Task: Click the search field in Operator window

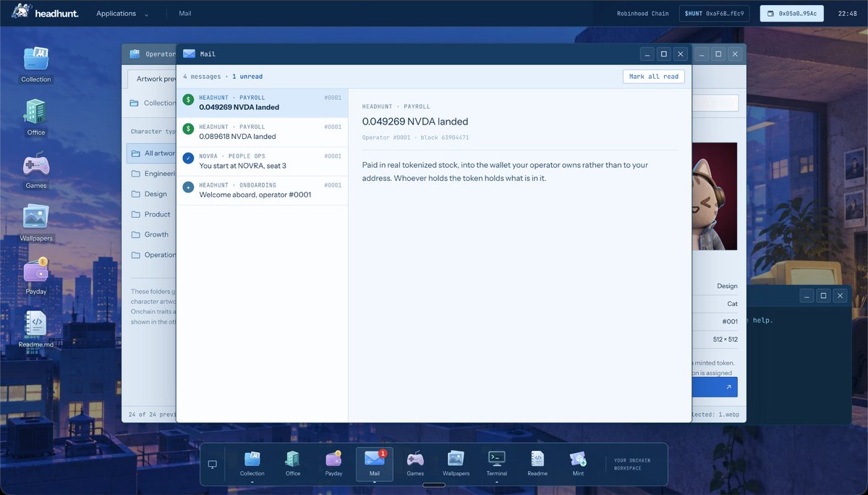Action: click(715, 103)
